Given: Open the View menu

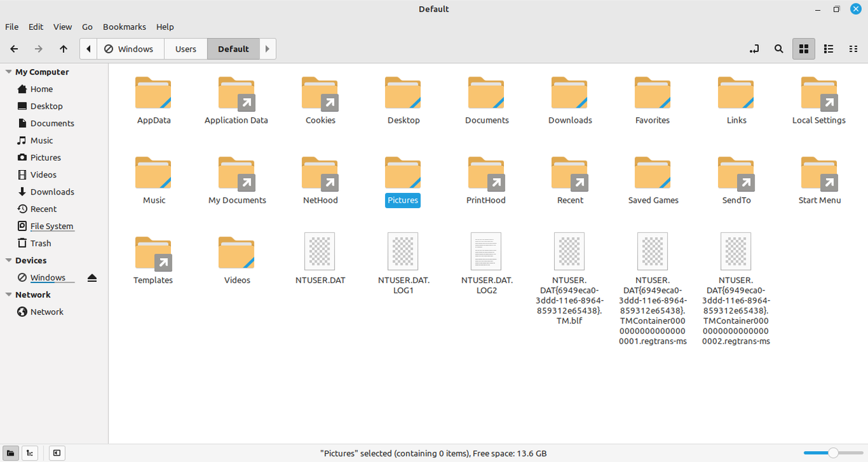Looking at the screenshot, I should tap(62, 27).
